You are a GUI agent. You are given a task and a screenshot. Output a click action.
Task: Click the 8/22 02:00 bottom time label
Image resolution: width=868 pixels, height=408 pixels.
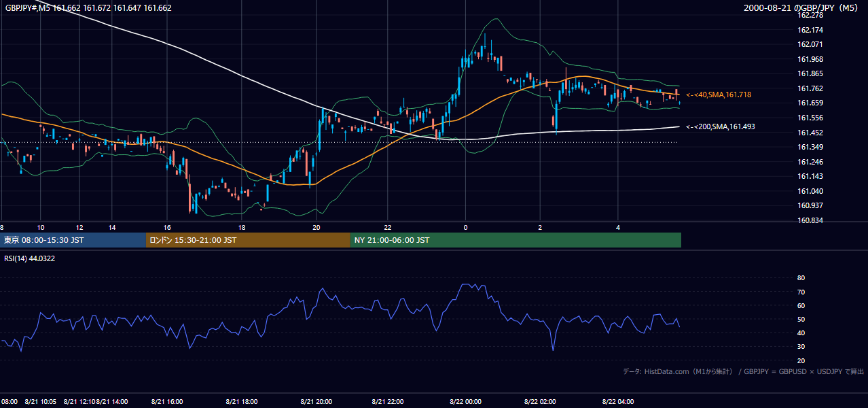pyautogui.click(x=540, y=402)
